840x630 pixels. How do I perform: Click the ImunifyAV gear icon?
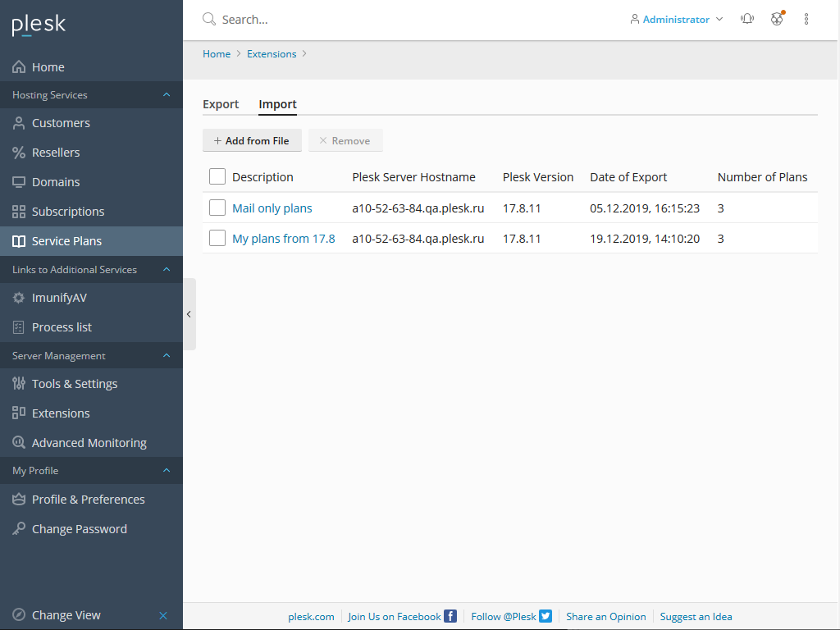coord(19,298)
